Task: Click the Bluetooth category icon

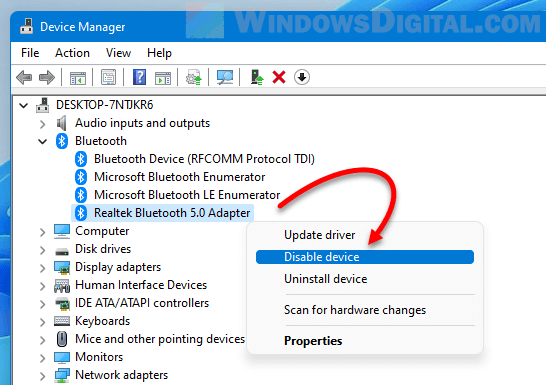Action: 62,141
